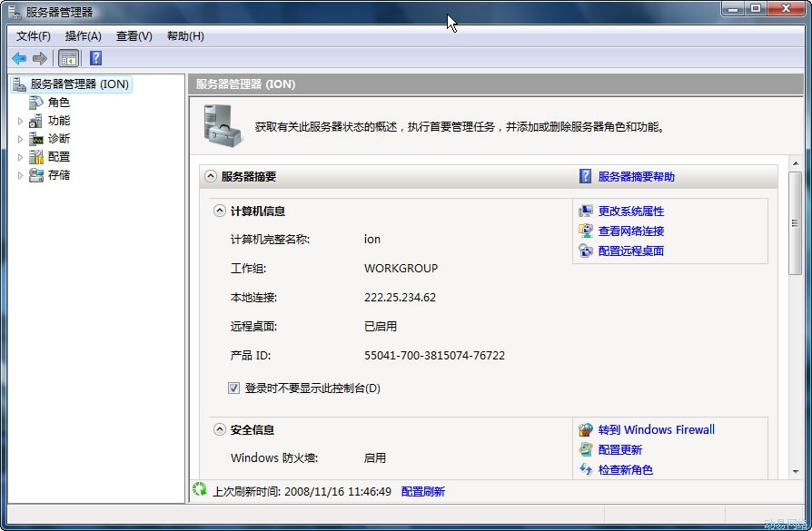Viewport: 812px width, 531px height.
Task: Toggle 登录时不要显示此控制台 checkbox
Action: tap(234, 388)
